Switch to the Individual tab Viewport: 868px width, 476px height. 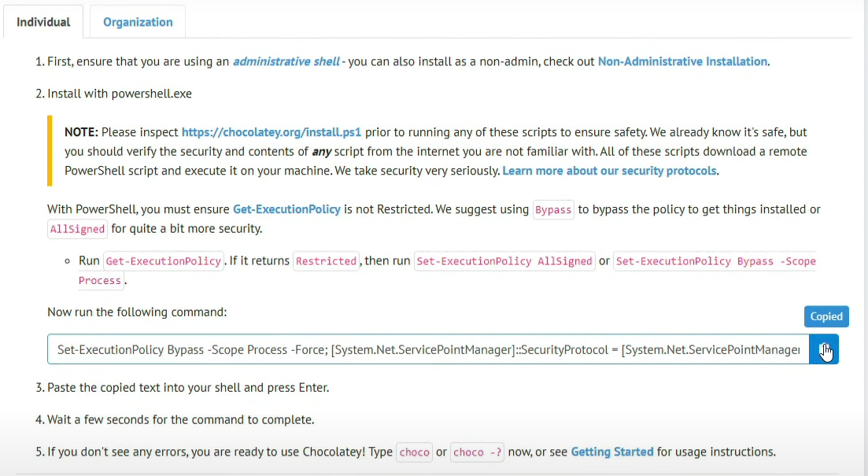[x=43, y=22]
